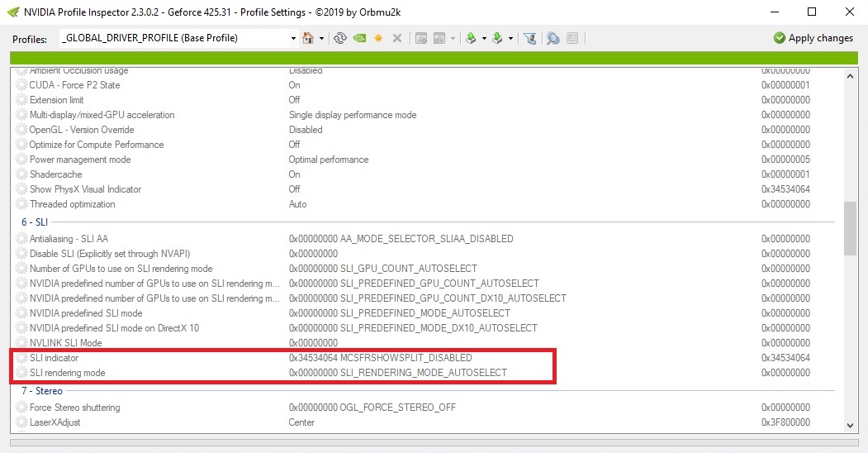
Task: Export profiles with the green up-arrow icon
Action: [x=471, y=38]
